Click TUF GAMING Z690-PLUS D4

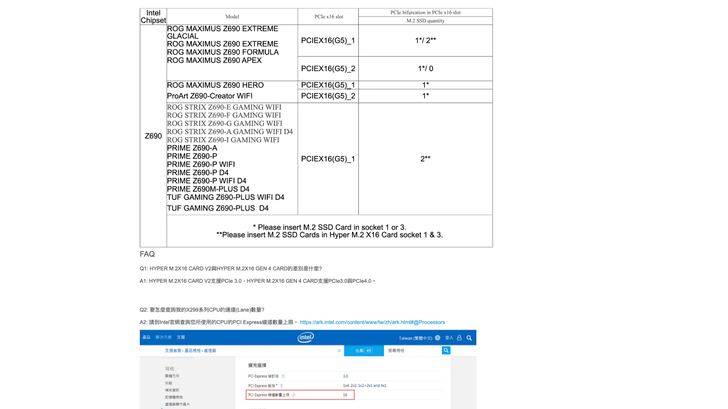[217, 208]
